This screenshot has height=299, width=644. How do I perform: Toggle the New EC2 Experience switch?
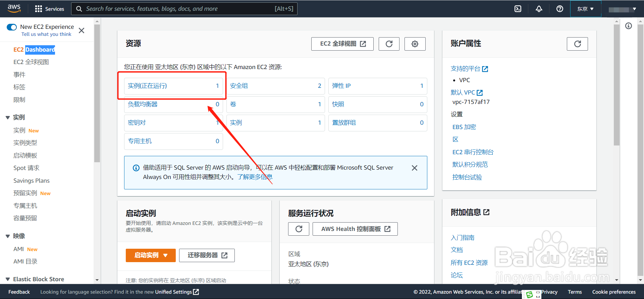point(12,27)
